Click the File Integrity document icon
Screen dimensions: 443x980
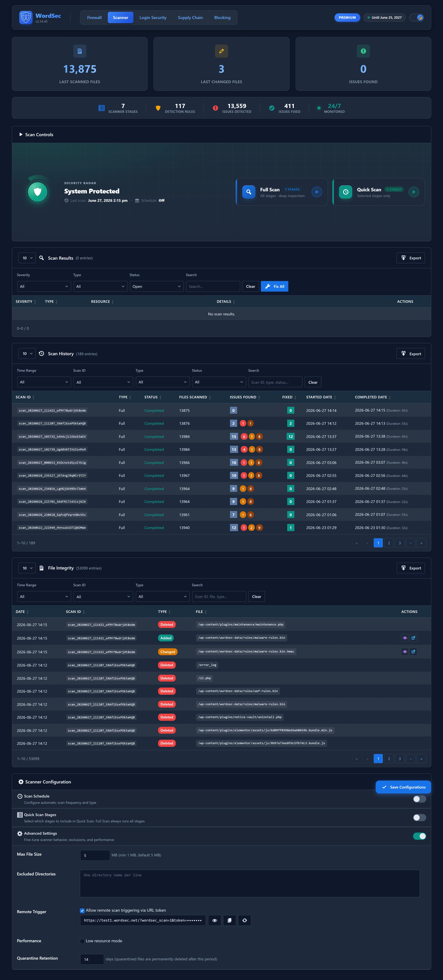[x=41, y=568]
